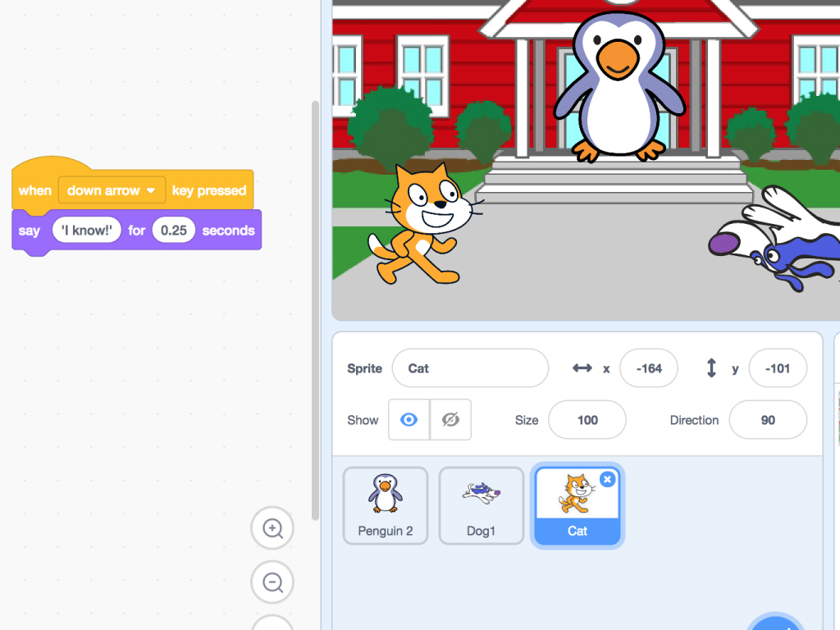Image resolution: width=840 pixels, height=630 pixels.
Task: Edit the y position field showing -101
Action: tap(778, 368)
